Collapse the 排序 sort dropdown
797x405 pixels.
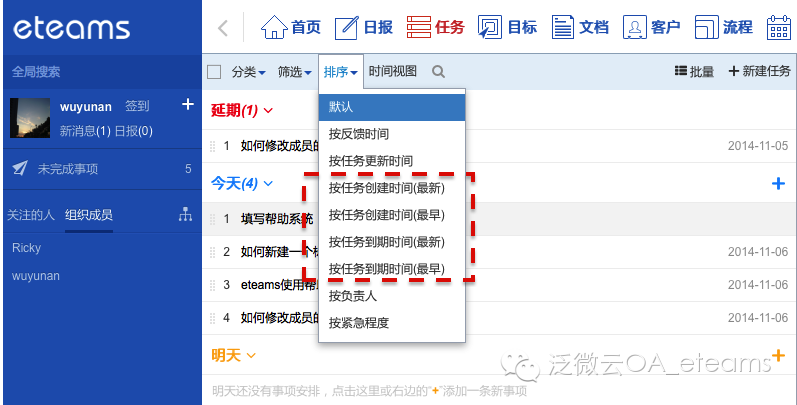click(x=341, y=72)
